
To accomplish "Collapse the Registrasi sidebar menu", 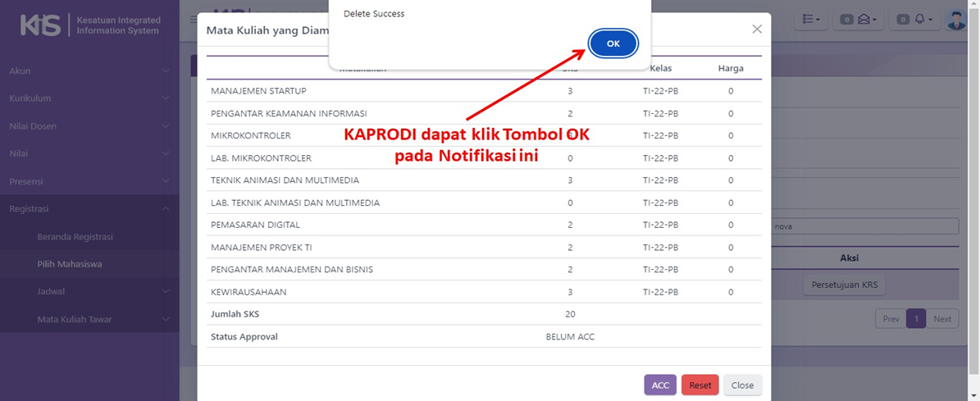I will click(89, 209).
